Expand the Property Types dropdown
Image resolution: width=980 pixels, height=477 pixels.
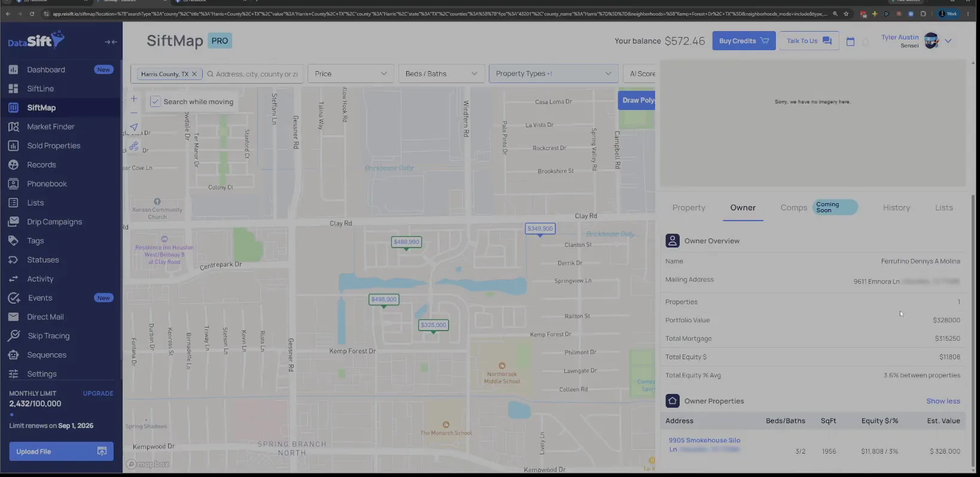coord(553,74)
